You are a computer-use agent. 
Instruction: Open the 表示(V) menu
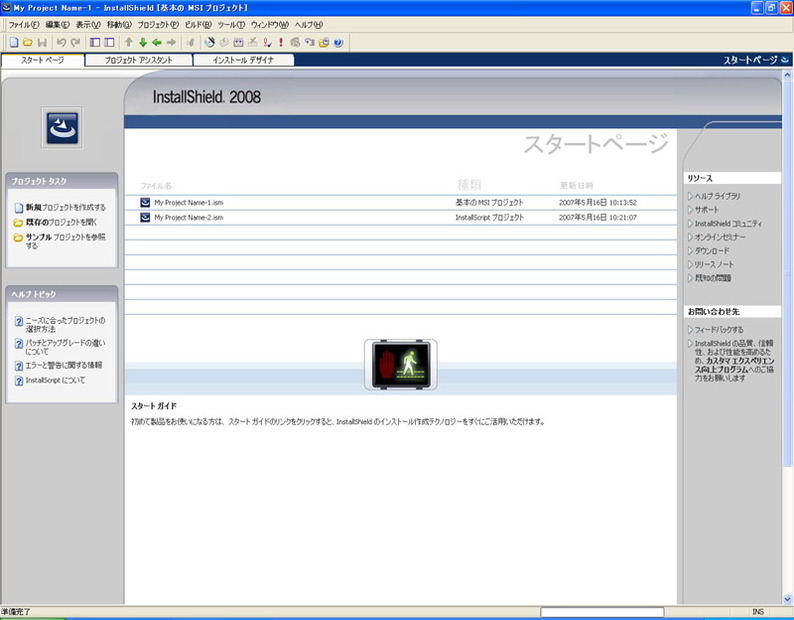pyautogui.click(x=88, y=25)
